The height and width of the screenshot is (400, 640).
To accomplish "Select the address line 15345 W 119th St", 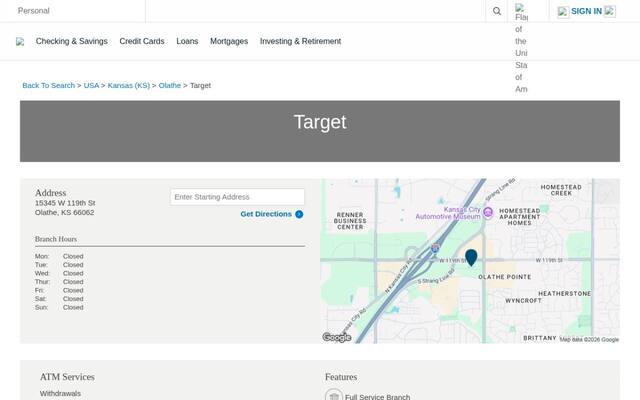I will pyautogui.click(x=65, y=203).
